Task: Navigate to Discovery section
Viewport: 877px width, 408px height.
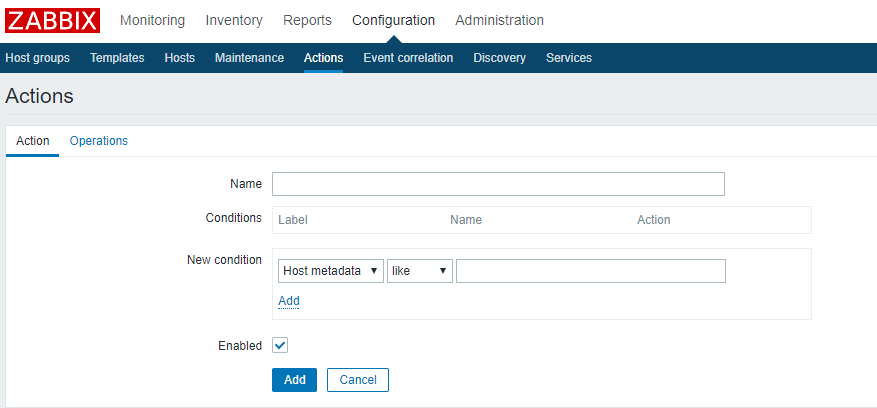Action: pyautogui.click(x=499, y=58)
